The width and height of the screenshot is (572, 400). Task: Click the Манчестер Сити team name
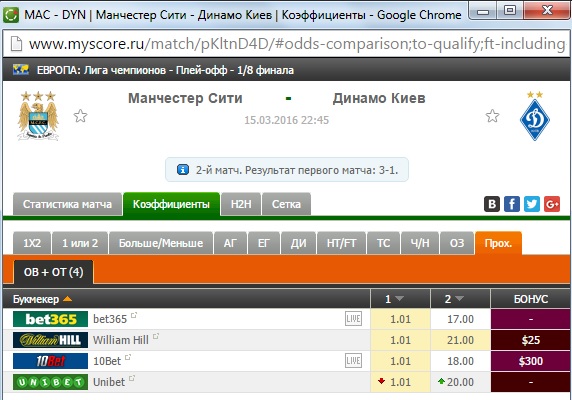(x=185, y=98)
